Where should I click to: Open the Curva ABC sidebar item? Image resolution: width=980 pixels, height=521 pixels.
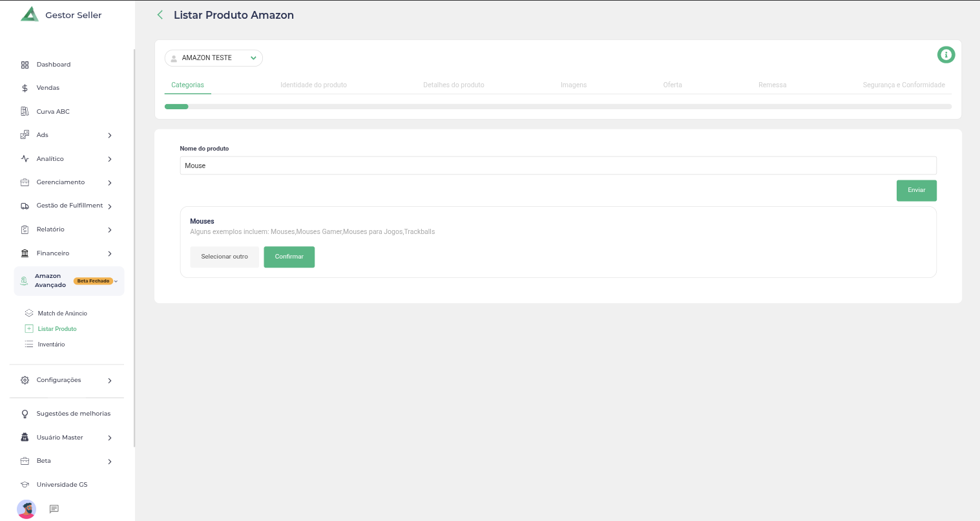click(x=52, y=112)
